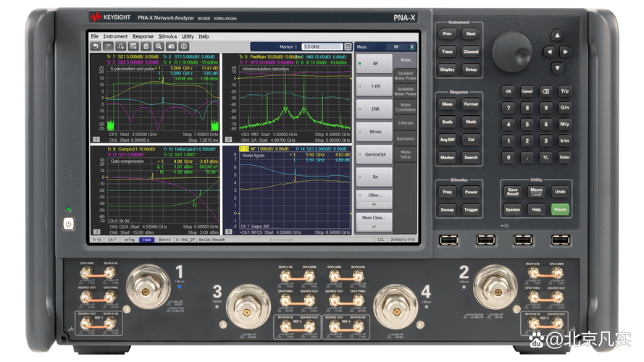The height and width of the screenshot is (362, 644).
Task: Toggle the IntTrig status bar item
Action: (x=130, y=240)
